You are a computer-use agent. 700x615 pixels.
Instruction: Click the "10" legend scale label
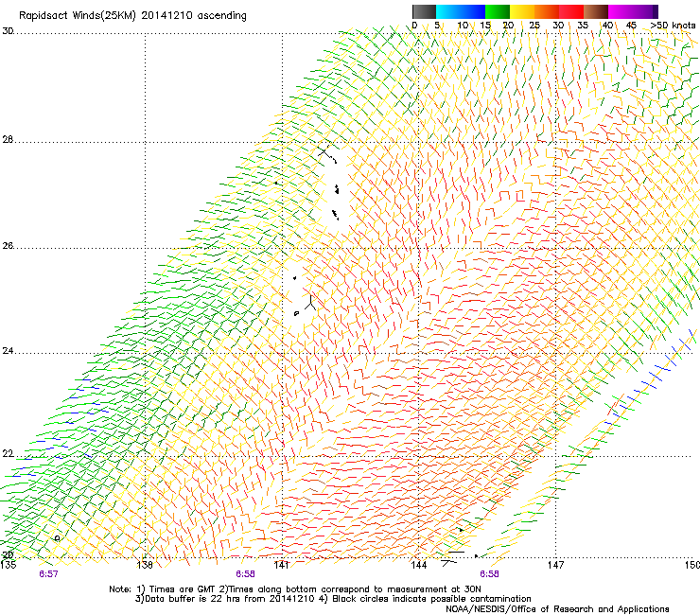click(x=463, y=25)
